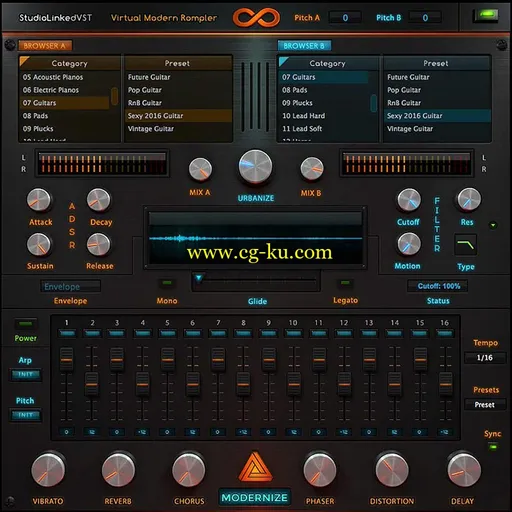Viewport: 512px width, 512px height.
Task: Click the DELAY knob
Action: (x=464, y=470)
